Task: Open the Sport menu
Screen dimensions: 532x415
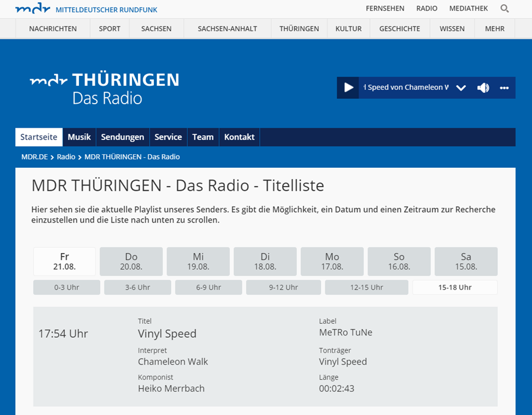Action: tap(110, 29)
